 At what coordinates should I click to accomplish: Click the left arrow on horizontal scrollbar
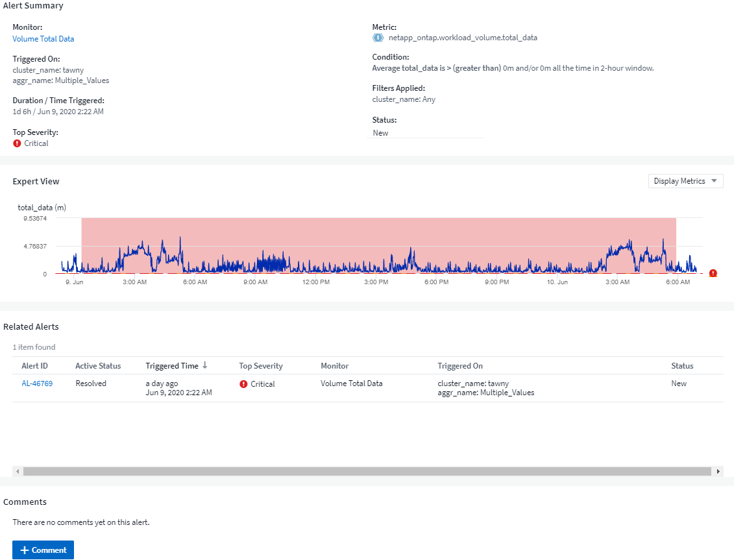[17, 472]
